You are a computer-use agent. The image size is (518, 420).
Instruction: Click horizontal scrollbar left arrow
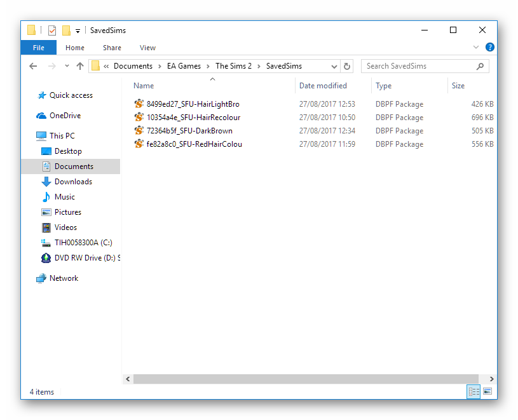point(128,379)
